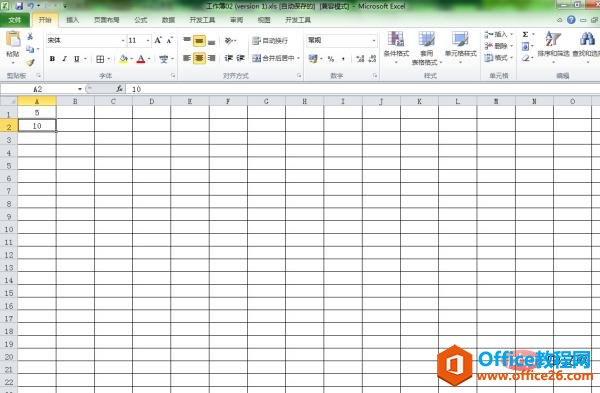Select cell A1 containing 5

37,113
